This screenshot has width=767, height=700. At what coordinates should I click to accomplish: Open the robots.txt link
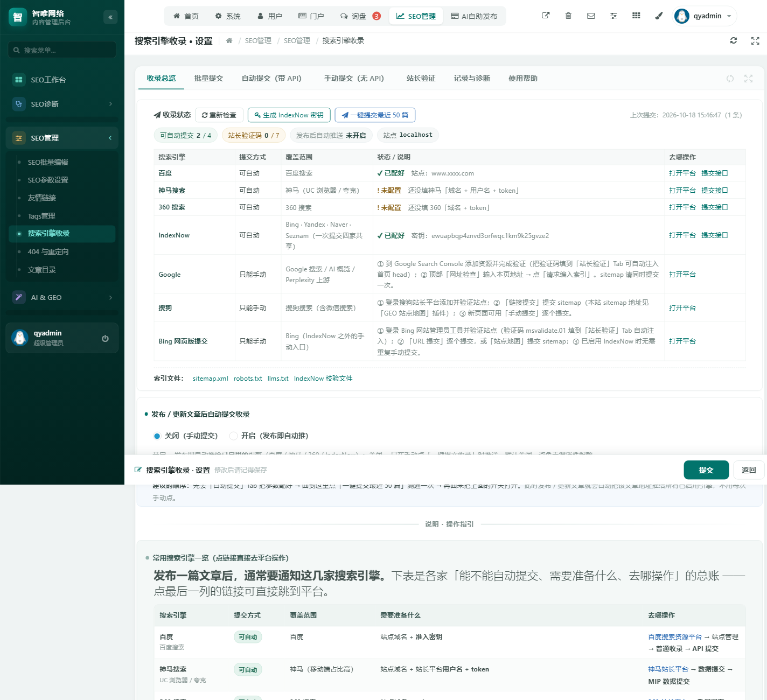248,379
